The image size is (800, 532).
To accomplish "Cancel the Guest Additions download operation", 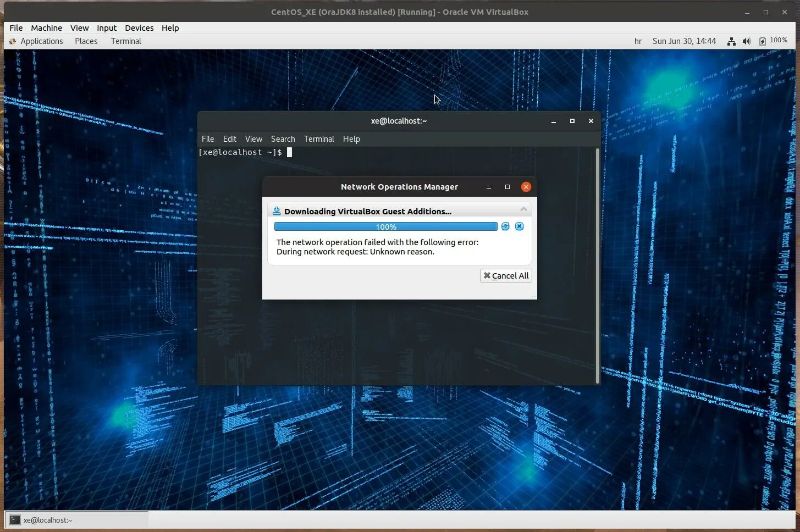I will [519, 226].
